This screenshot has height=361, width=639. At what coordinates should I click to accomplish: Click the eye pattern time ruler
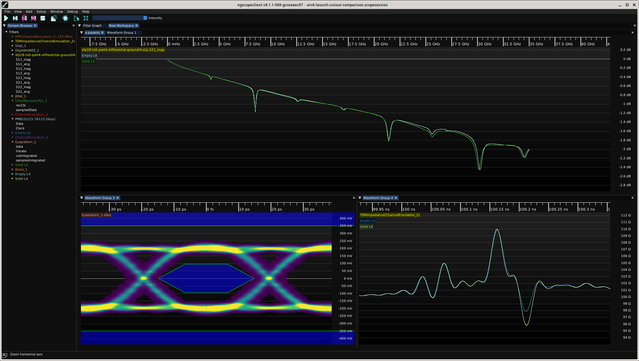tap(206, 207)
